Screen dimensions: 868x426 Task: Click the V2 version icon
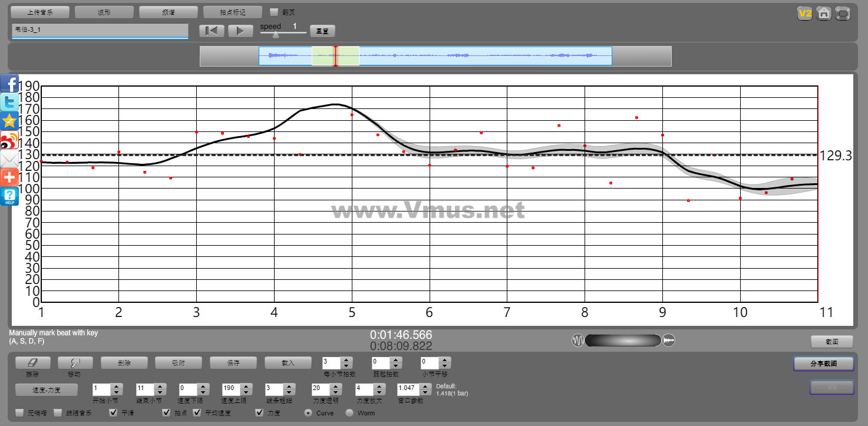point(804,13)
